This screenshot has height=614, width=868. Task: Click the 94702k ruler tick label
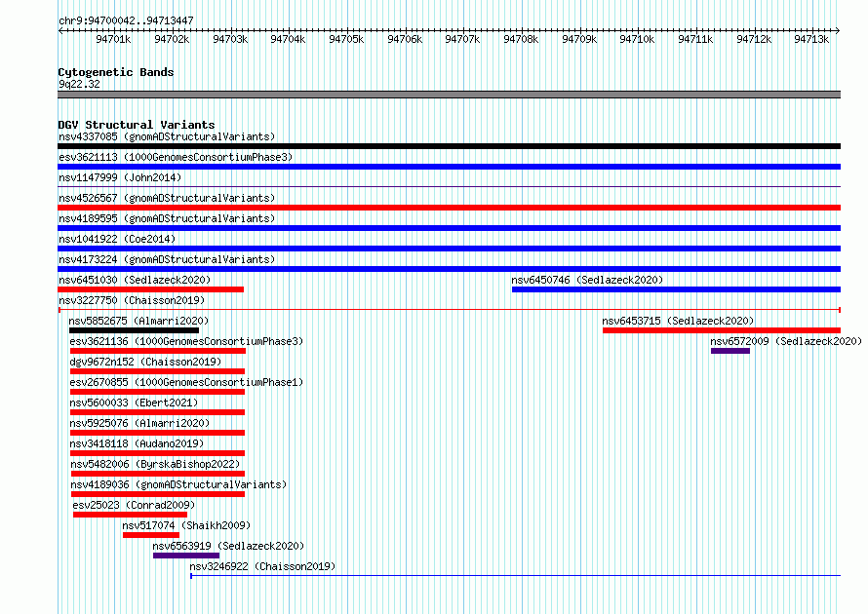172,39
